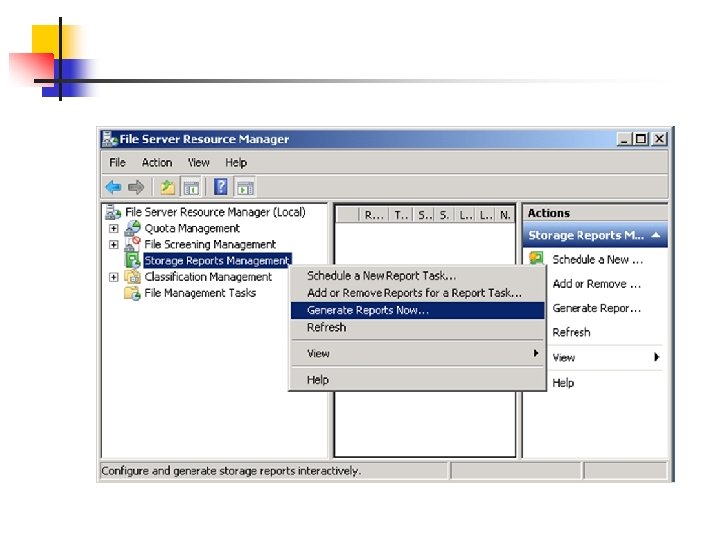Click View in the Actions pane
720x540 pixels.
pyautogui.click(x=564, y=358)
